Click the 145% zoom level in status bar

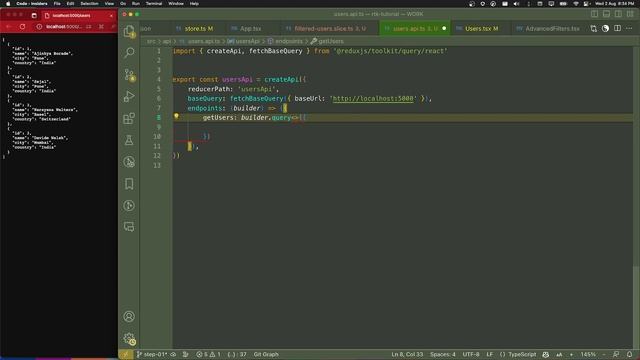(x=588, y=354)
